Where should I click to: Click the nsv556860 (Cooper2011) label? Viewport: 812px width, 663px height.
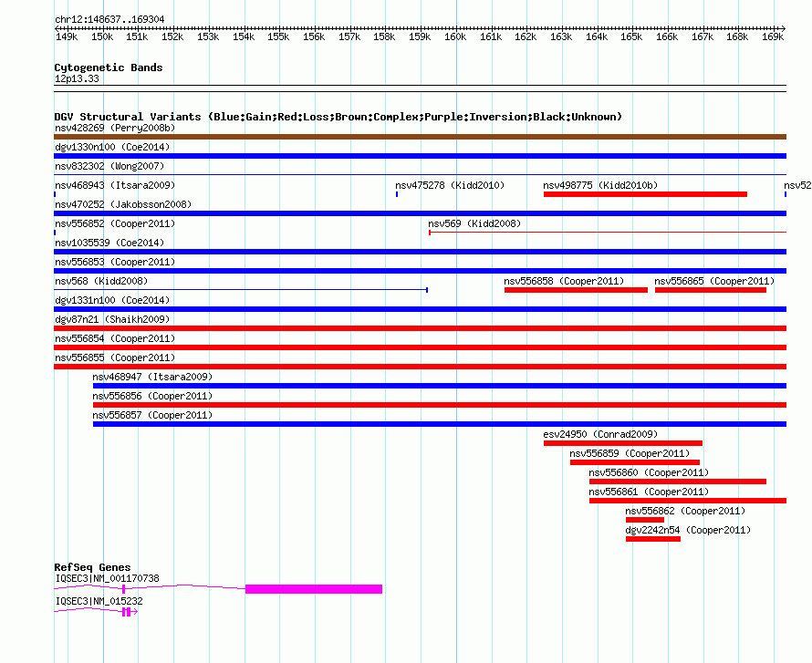649,472
